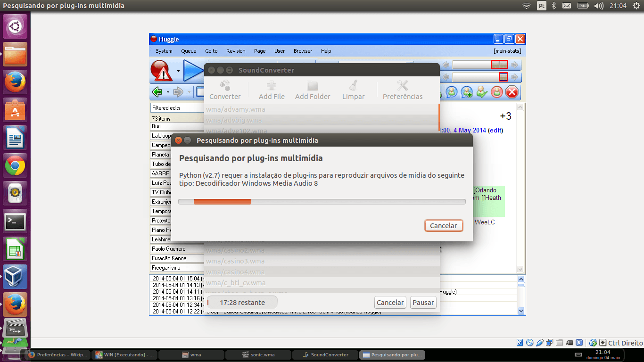644x362 pixels.
Task: Click the blue 'edit' link in Huggle
Action: pyautogui.click(x=495, y=131)
